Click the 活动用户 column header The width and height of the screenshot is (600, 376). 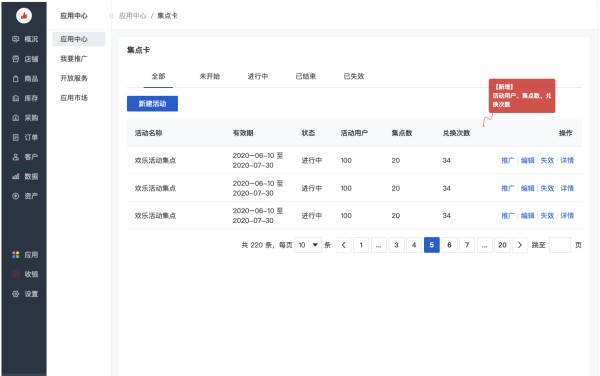click(x=354, y=133)
